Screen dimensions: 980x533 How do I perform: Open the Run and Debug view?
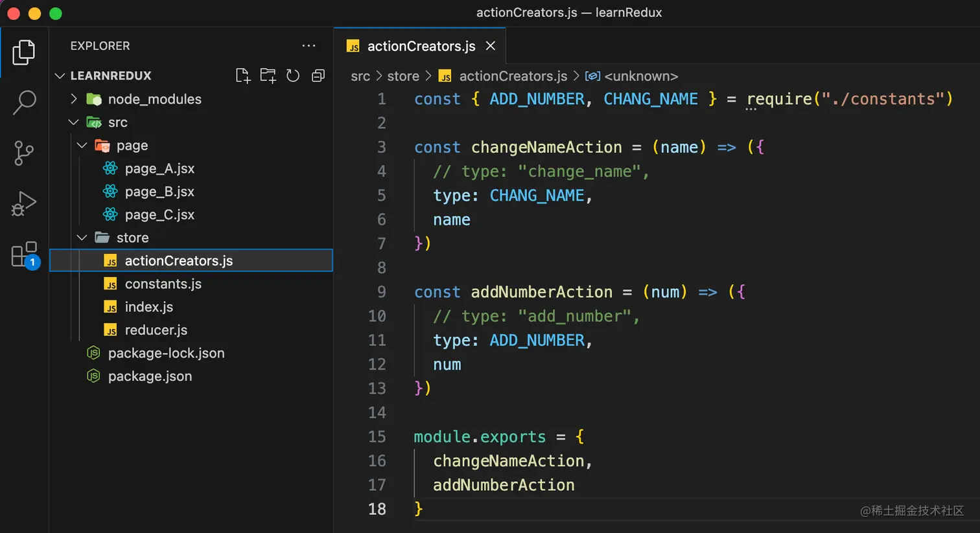24,203
